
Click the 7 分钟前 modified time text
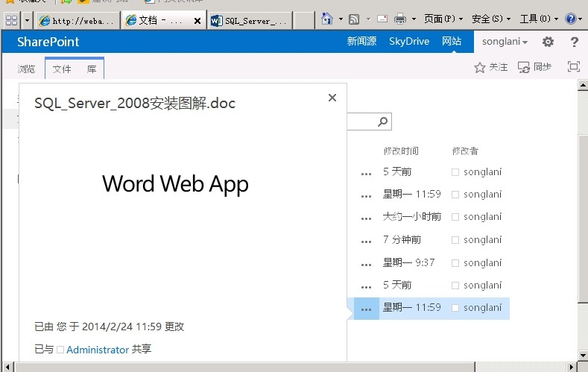pyautogui.click(x=402, y=239)
